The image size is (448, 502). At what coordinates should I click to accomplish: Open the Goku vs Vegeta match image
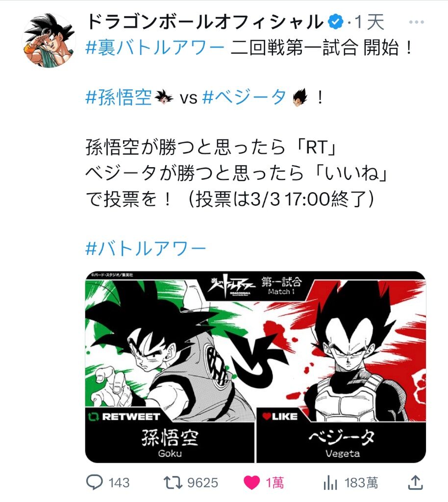[x=255, y=367]
